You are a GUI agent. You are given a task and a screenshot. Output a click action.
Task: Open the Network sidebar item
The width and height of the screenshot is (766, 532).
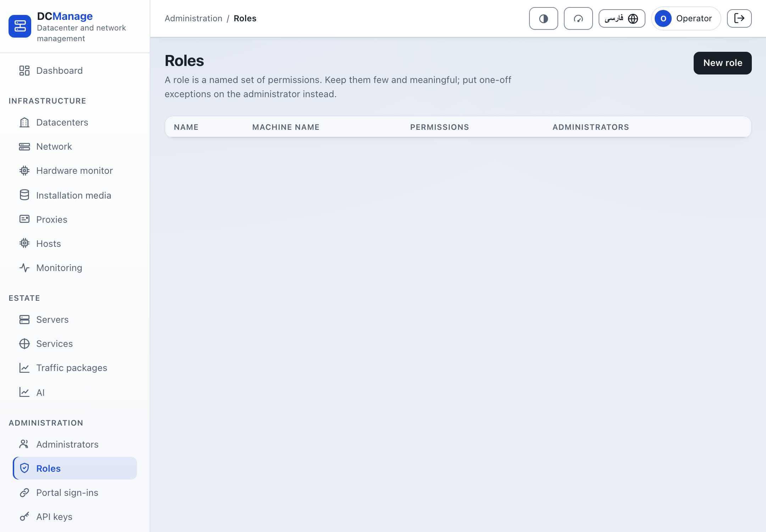[74, 146]
